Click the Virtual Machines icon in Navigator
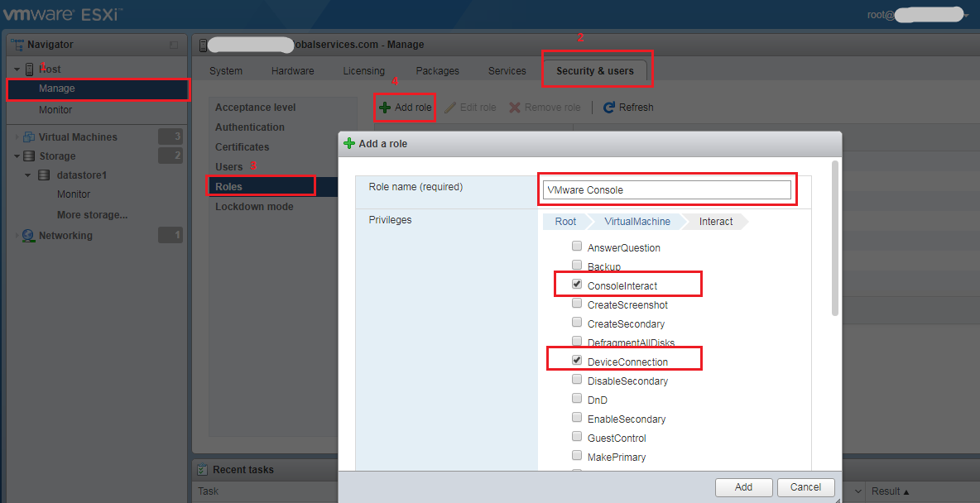Screen dimensions: 980x503 [x=29, y=137]
